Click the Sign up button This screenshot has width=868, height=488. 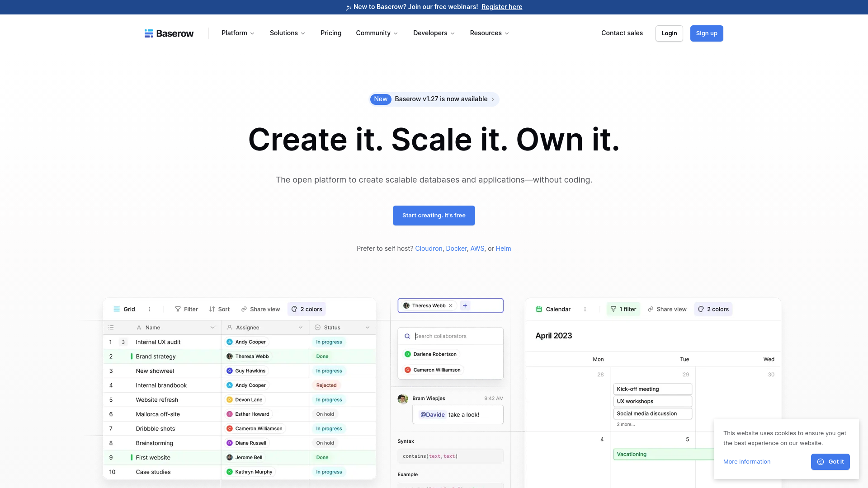(x=707, y=33)
